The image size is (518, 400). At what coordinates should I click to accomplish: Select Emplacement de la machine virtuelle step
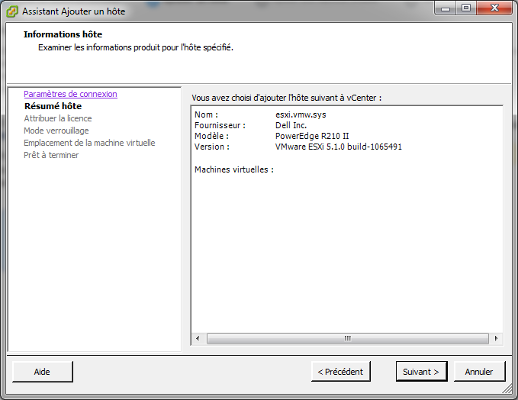point(89,143)
